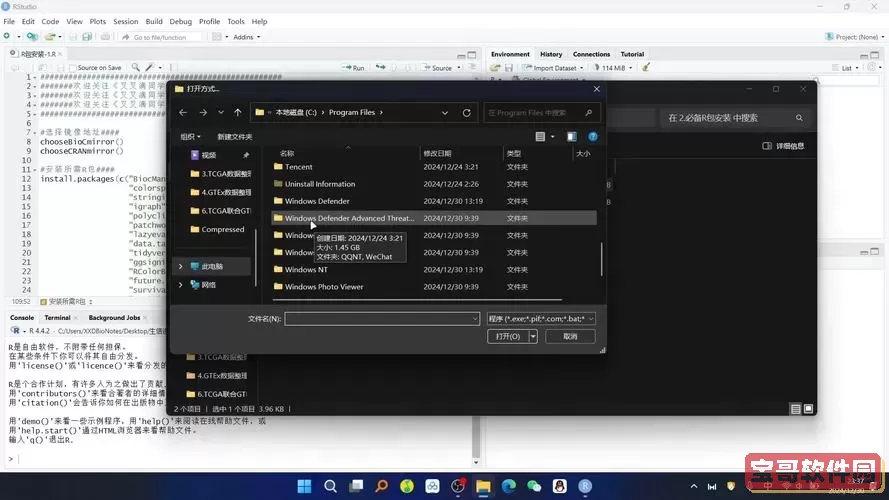The height and width of the screenshot is (500, 889).
Task: Open File Explorer from the taskbar
Action: [483, 486]
